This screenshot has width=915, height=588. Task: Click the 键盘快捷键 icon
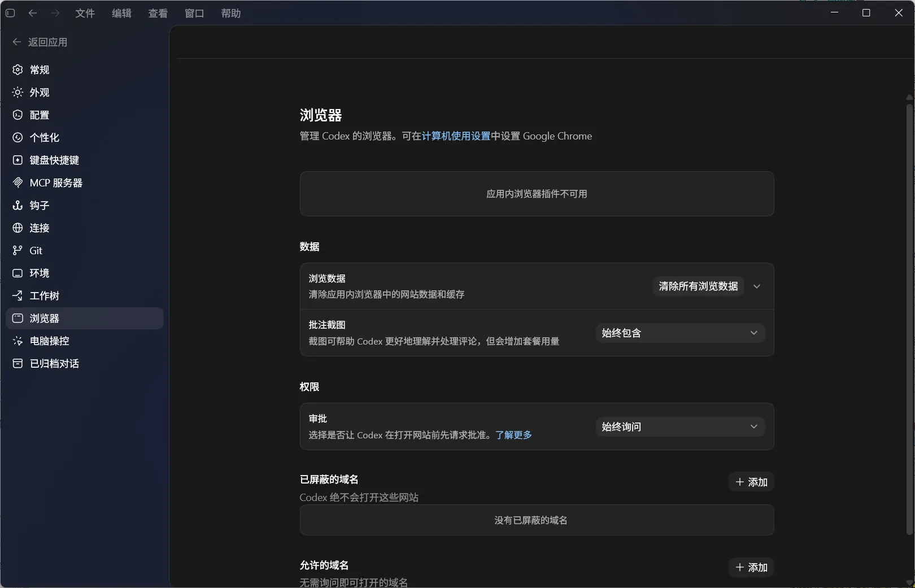[18, 160]
